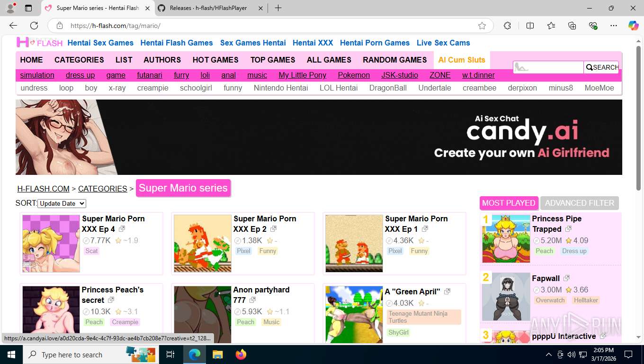Add this page to favorites star
This screenshot has width=644, height=364.
(x=482, y=26)
